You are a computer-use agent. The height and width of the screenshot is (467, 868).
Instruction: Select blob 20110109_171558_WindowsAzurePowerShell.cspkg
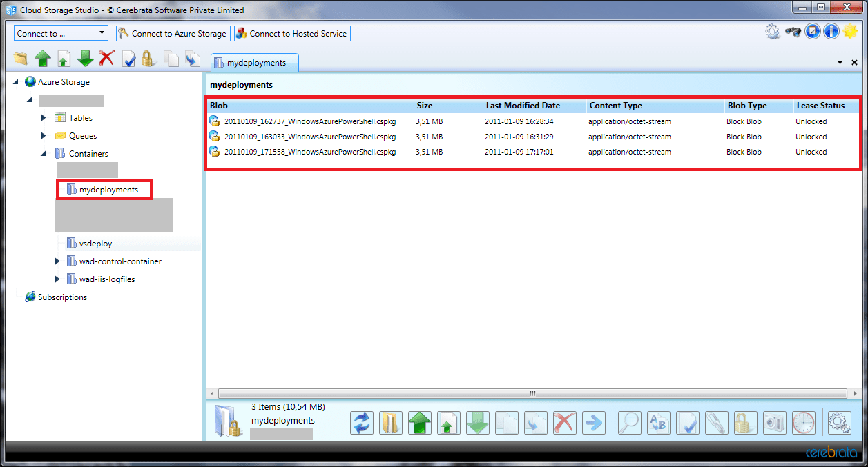point(310,152)
